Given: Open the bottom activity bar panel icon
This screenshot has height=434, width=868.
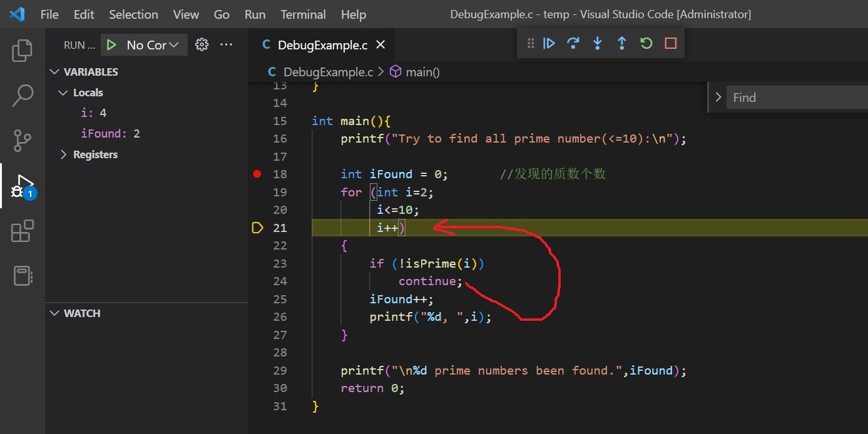Looking at the screenshot, I should (x=23, y=276).
